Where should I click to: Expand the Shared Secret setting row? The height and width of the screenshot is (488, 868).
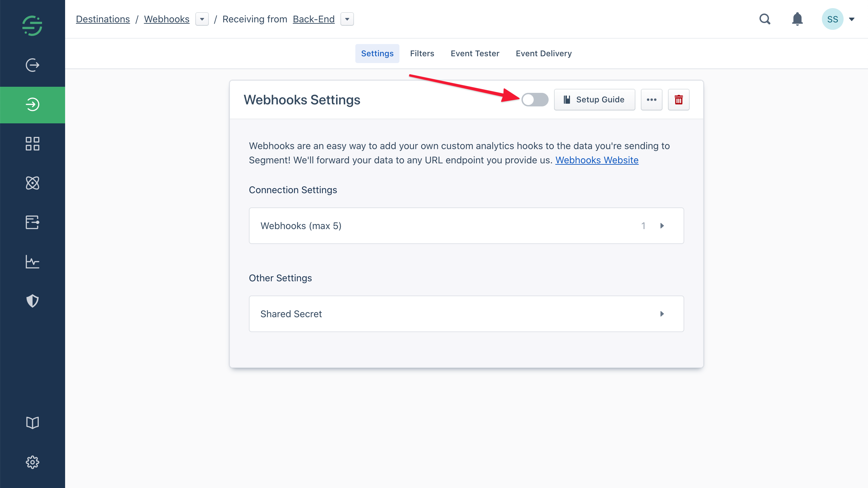(x=467, y=314)
